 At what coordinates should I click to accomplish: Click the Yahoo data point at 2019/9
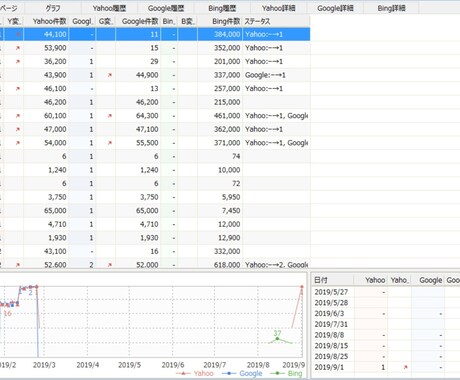pyautogui.click(x=302, y=287)
